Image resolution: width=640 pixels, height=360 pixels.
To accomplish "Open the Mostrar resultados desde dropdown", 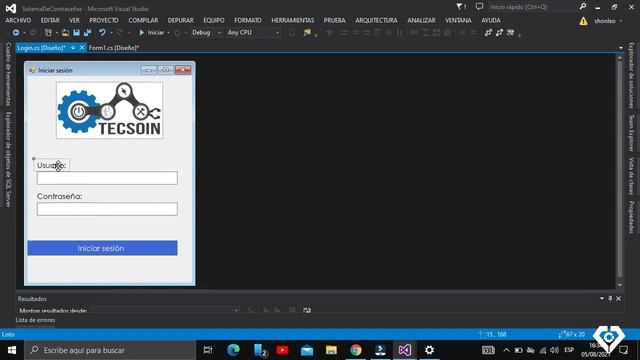I will [165, 310].
